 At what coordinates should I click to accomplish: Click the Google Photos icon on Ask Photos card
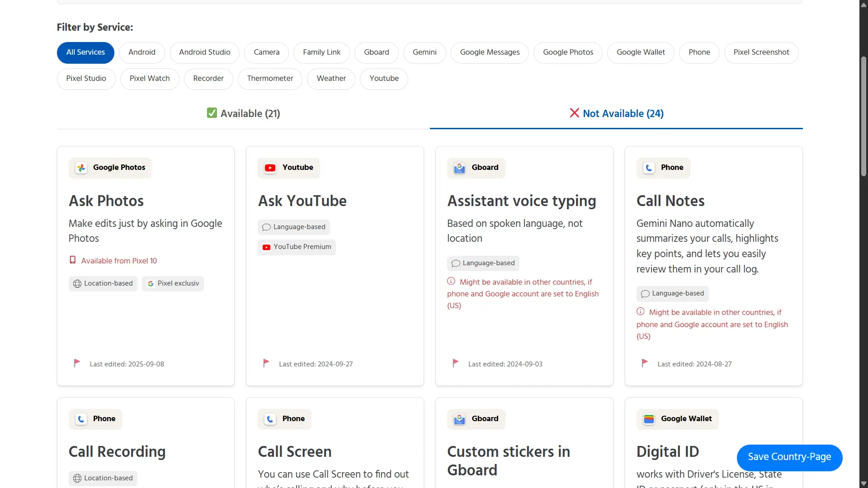[x=81, y=168]
